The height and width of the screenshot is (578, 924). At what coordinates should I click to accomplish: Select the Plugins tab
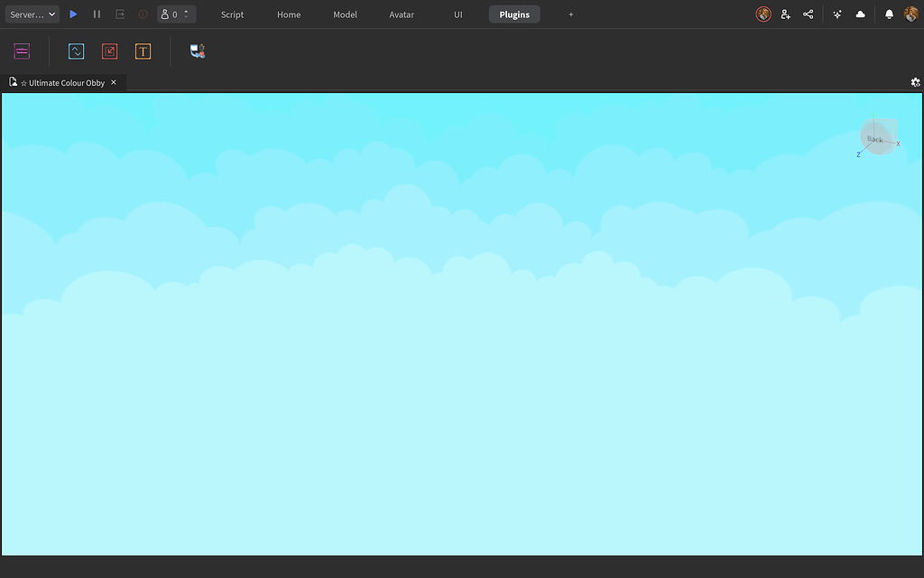tap(514, 14)
